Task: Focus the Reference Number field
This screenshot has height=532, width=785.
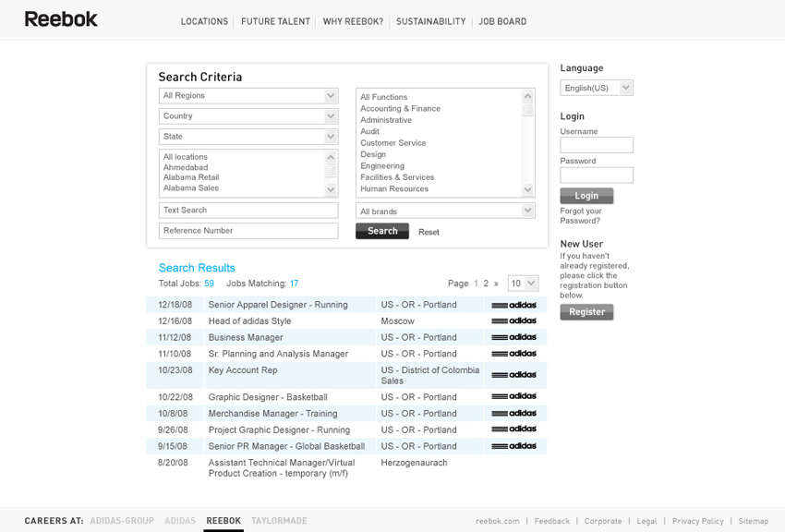Action: click(x=248, y=231)
